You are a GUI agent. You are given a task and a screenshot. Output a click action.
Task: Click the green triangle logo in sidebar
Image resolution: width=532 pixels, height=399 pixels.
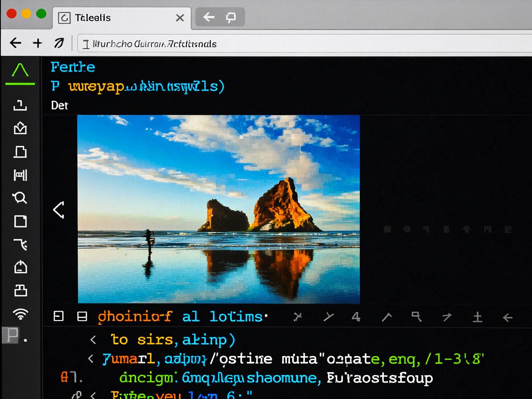coord(20,70)
